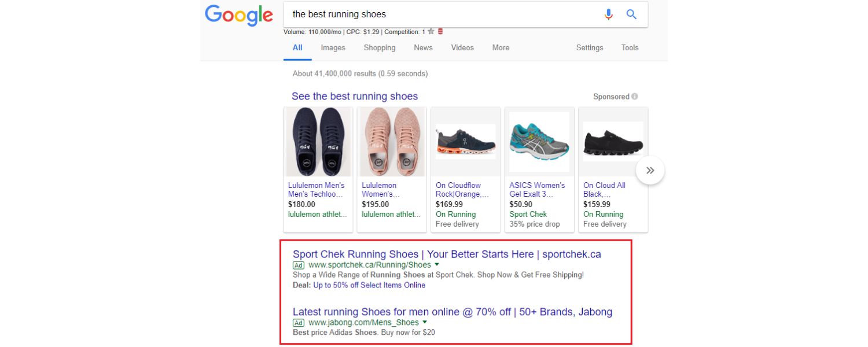Viewport: 868px width, 347px height.
Task: Open the News tab
Action: (423, 48)
